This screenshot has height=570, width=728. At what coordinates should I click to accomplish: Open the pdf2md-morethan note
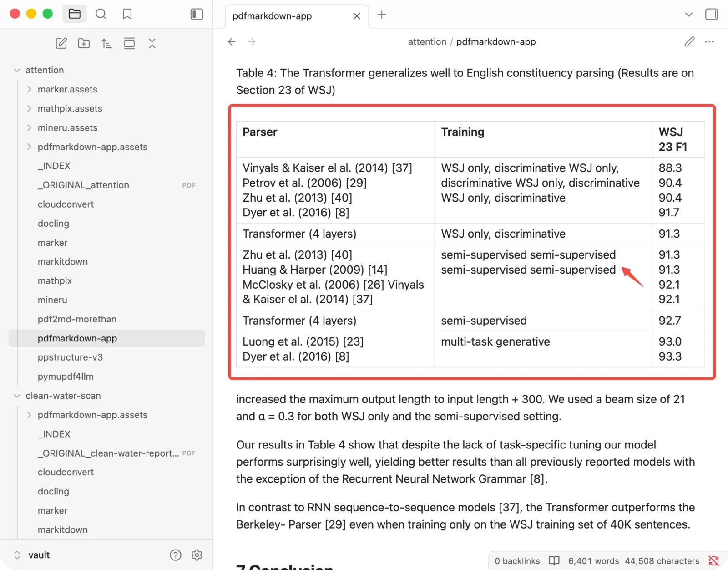pos(106,319)
